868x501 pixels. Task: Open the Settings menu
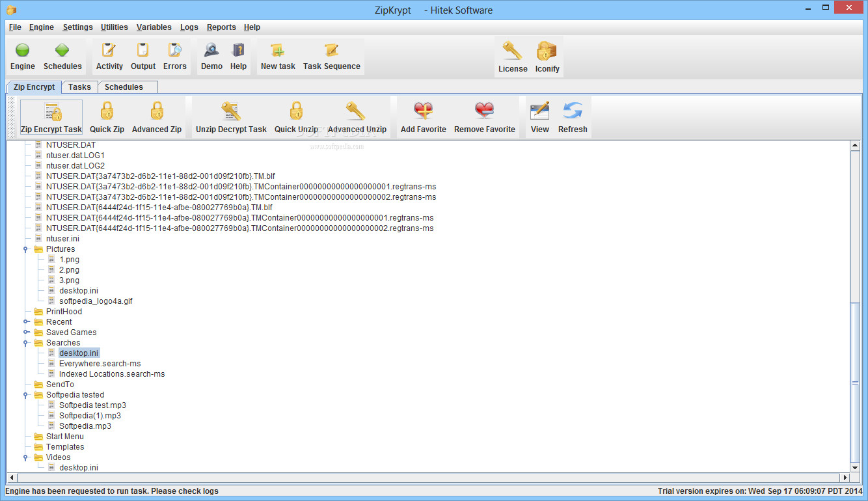(78, 27)
